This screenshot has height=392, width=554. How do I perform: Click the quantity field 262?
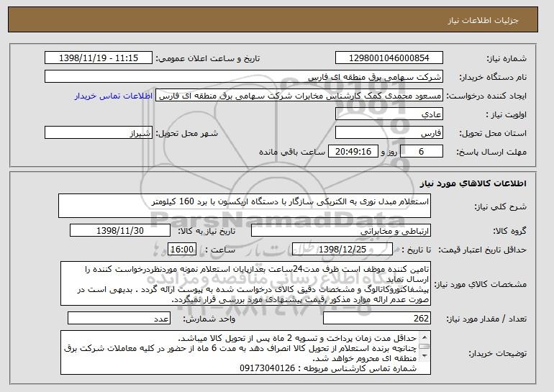pyautogui.click(x=376, y=318)
